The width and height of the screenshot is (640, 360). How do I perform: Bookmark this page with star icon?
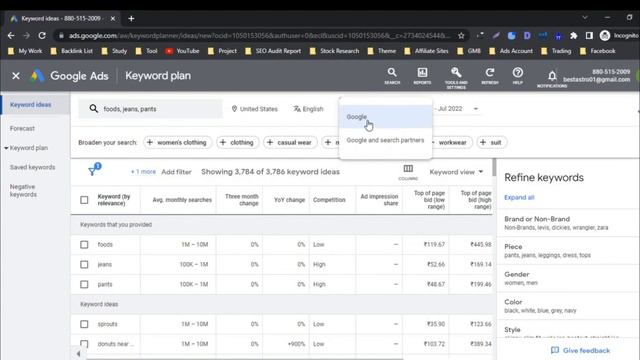point(461,36)
